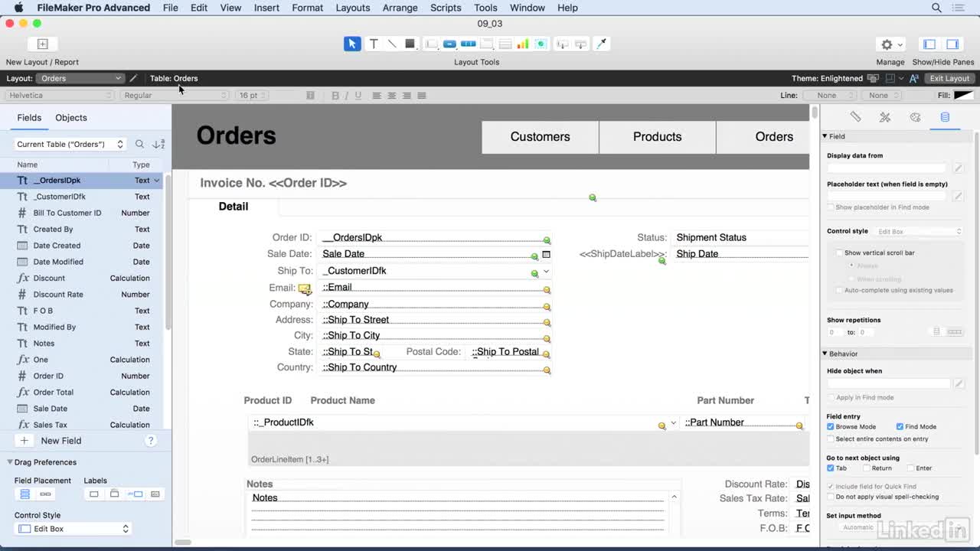Switch to the Objects tab
Screen dimensions: 980x551
click(x=71, y=118)
